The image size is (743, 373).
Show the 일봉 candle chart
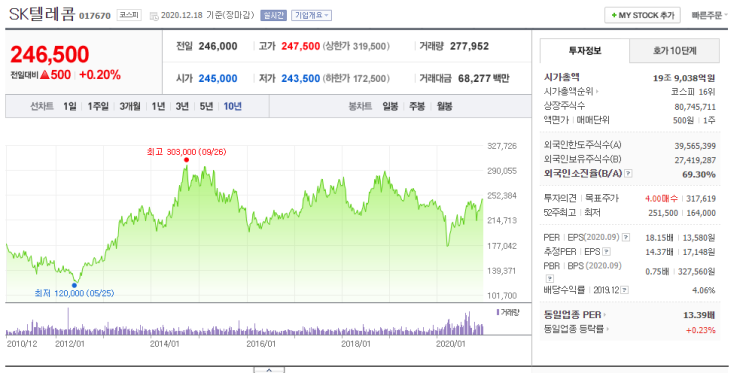coord(390,107)
